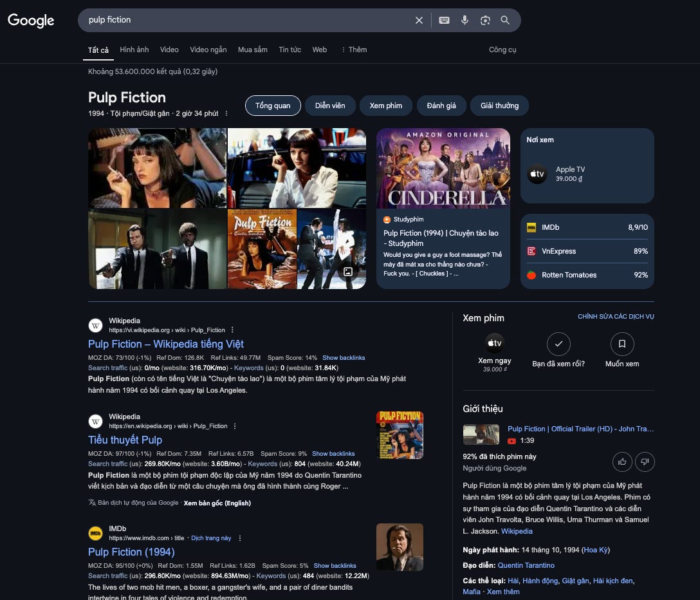700x600 pixels.
Task: Open three-dot menu for imdb.com result
Action: pyautogui.click(x=240, y=538)
